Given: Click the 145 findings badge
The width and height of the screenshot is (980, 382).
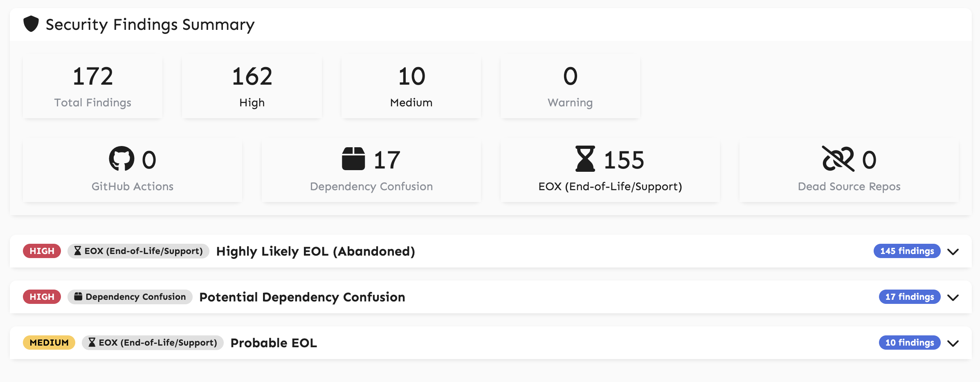Looking at the screenshot, I should [x=907, y=251].
